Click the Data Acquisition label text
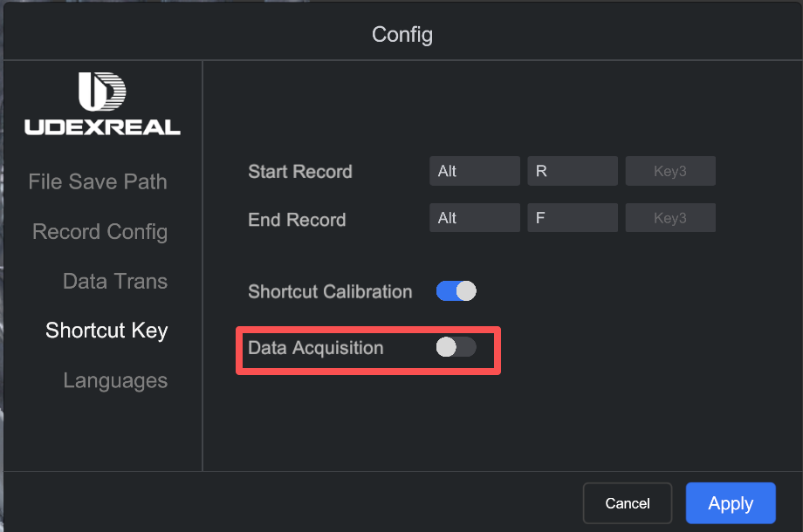 coord(316,348)
